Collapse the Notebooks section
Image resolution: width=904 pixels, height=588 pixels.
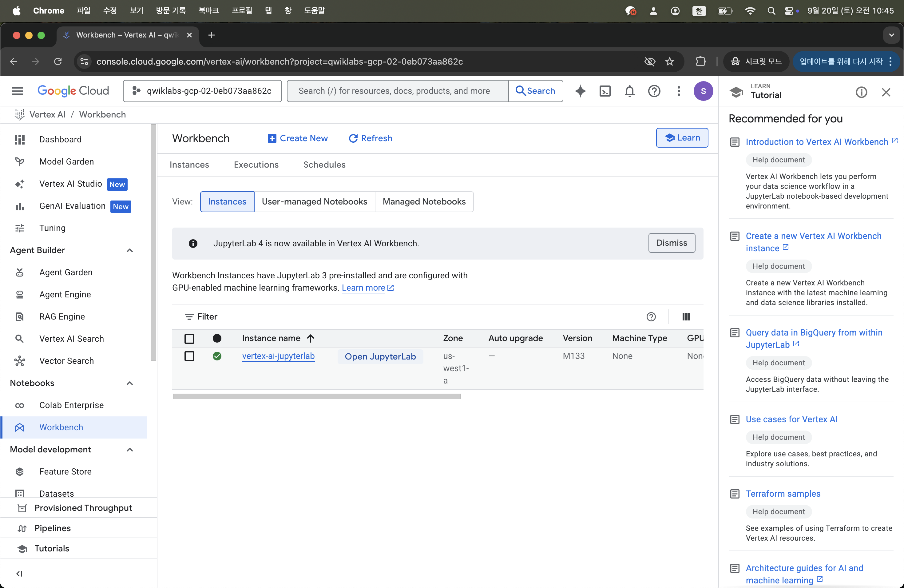129,383
